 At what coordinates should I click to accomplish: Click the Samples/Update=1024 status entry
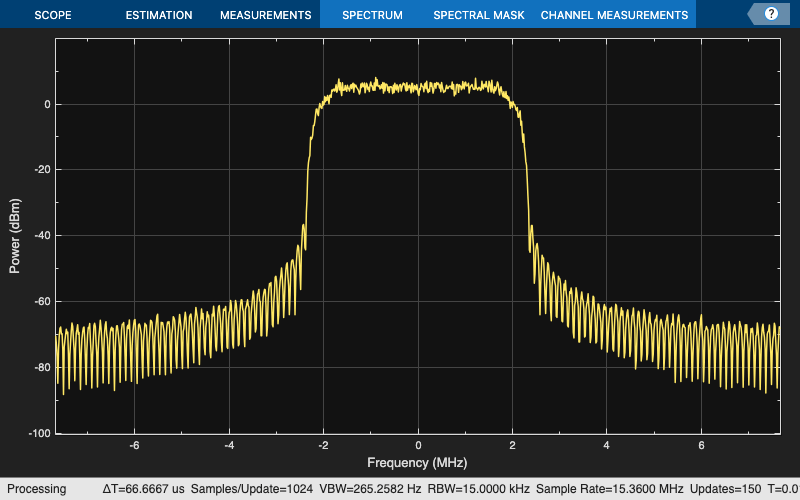tap(252, 489)
